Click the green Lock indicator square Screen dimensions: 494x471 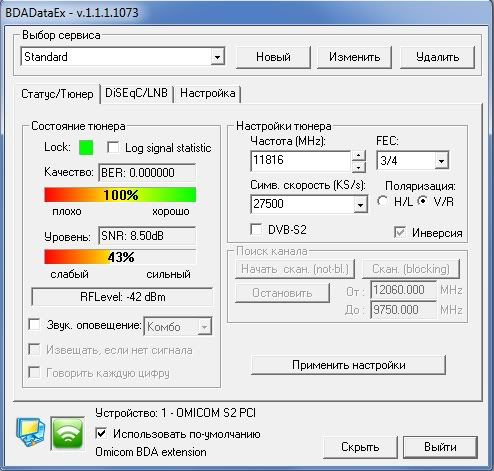coord(86,147)
